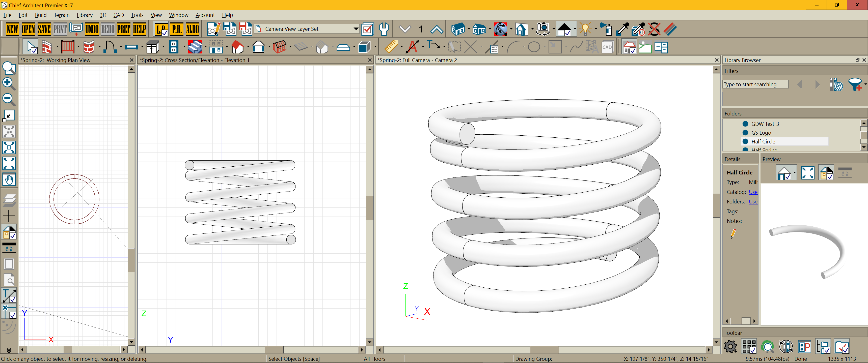
Task: Select the Cabinet tool
Action: [x=153, y=47]
